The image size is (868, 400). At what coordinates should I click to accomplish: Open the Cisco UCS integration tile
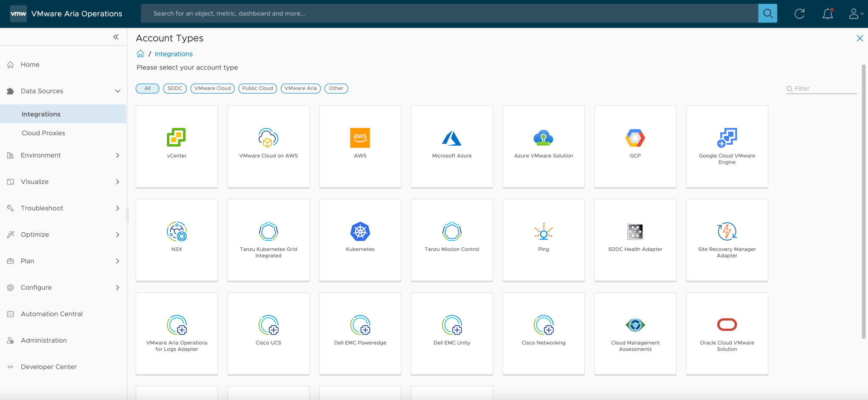pyautogui.click(x=268, y=333)
